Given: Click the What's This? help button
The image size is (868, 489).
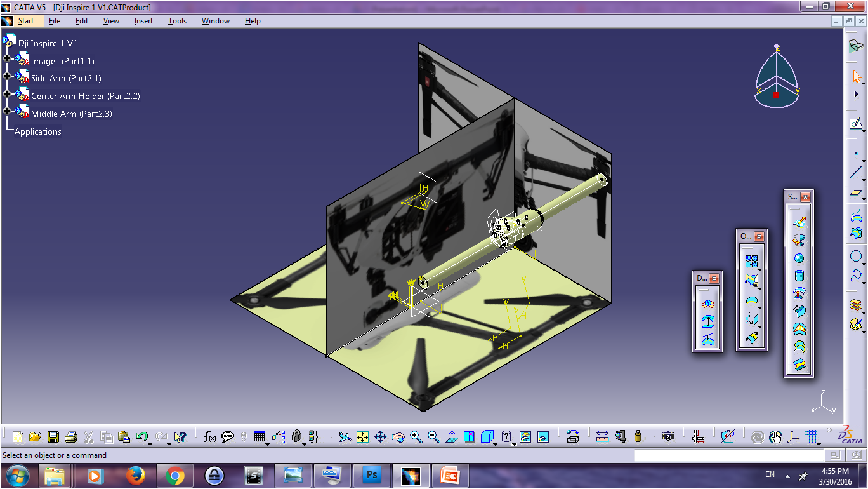Looking at the screenshot, I should [x=506, y=436].
